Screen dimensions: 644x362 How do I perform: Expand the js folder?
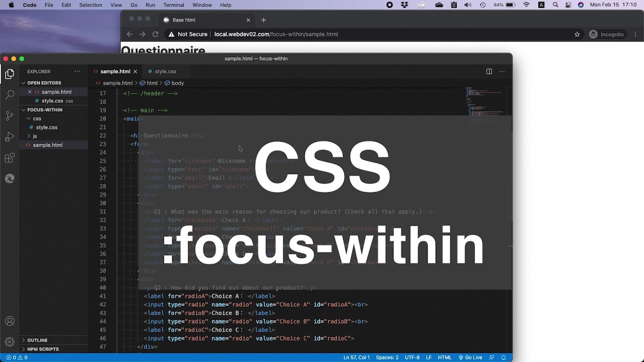pyautogui.click(x=35, y=136)
